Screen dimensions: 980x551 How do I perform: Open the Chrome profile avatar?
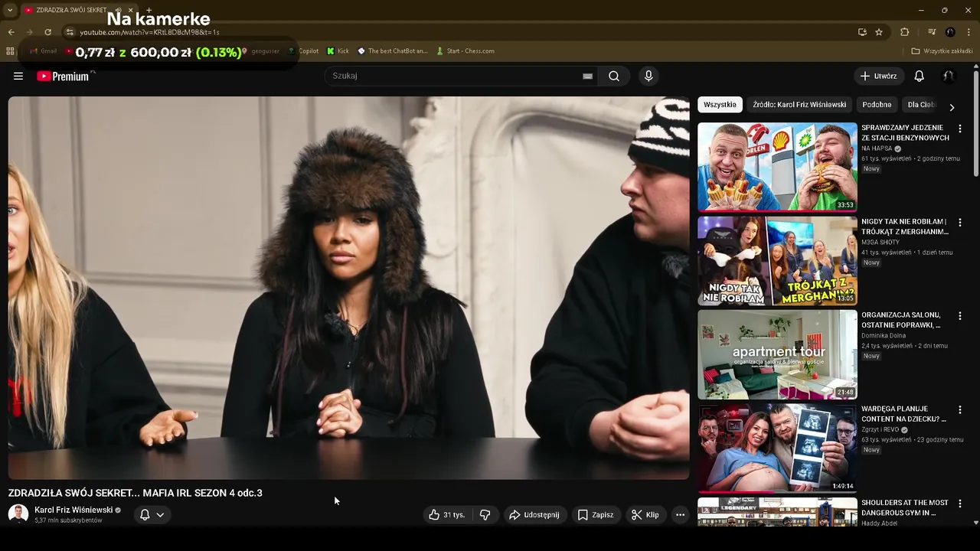(950, 32)
